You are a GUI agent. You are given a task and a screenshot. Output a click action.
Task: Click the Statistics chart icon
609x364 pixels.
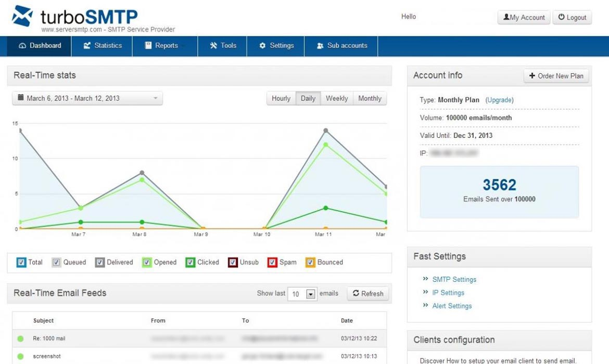[87, 46]
